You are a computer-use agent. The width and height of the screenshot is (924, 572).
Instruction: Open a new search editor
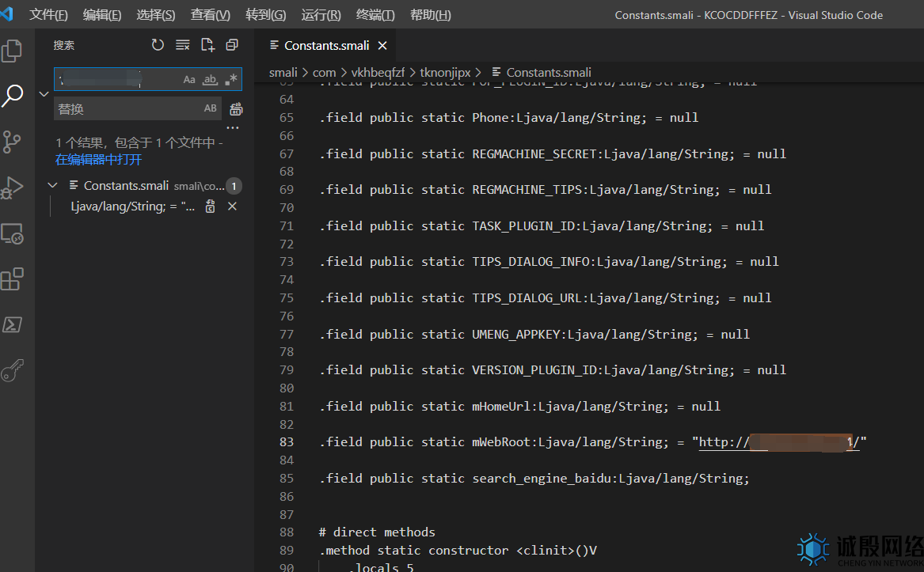(x=207, y=45)
